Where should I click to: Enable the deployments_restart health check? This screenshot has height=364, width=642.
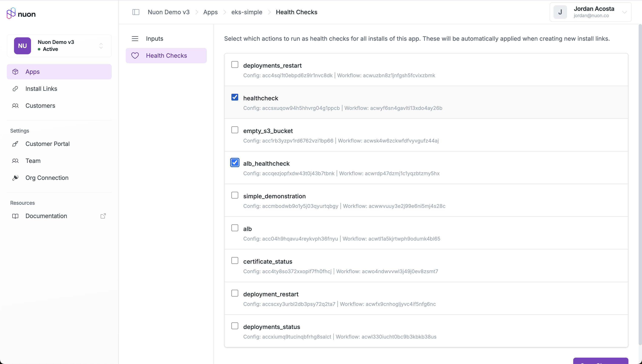pyautogui.click(x=235, y=64)
